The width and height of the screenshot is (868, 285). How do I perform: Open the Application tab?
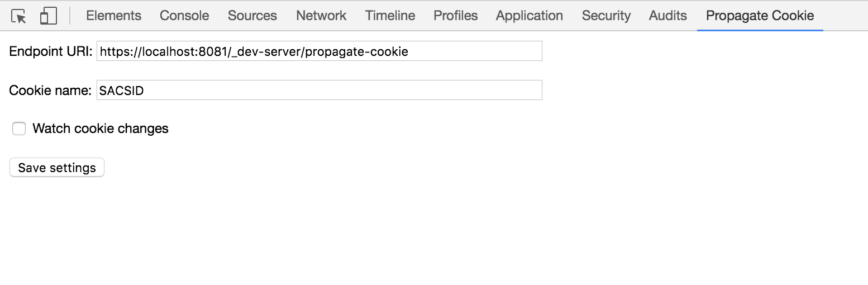point(530,16)
